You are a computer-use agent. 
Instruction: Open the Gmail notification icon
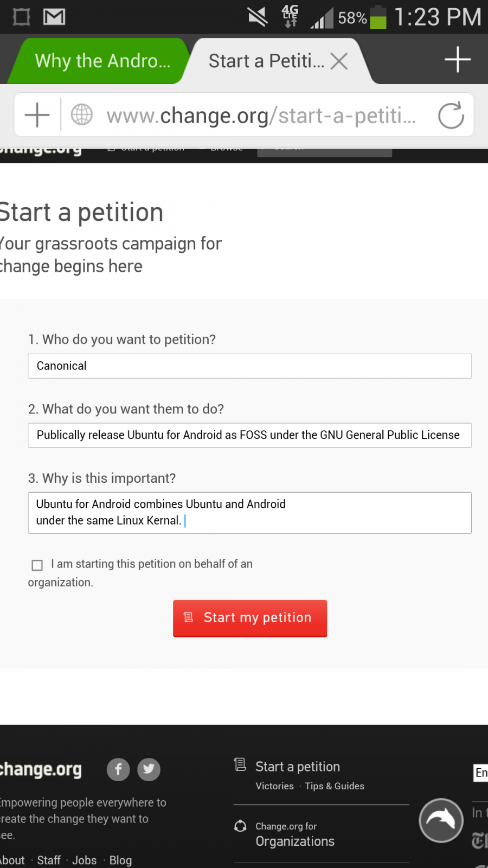54,17
